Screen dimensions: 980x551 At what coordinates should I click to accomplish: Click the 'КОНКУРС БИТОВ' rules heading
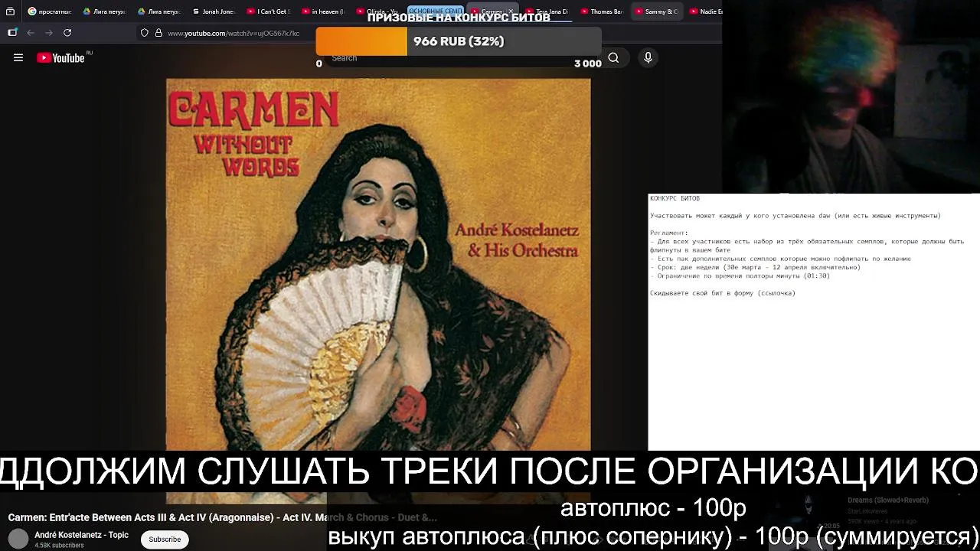pyautogui.click(x=675, y=198)
